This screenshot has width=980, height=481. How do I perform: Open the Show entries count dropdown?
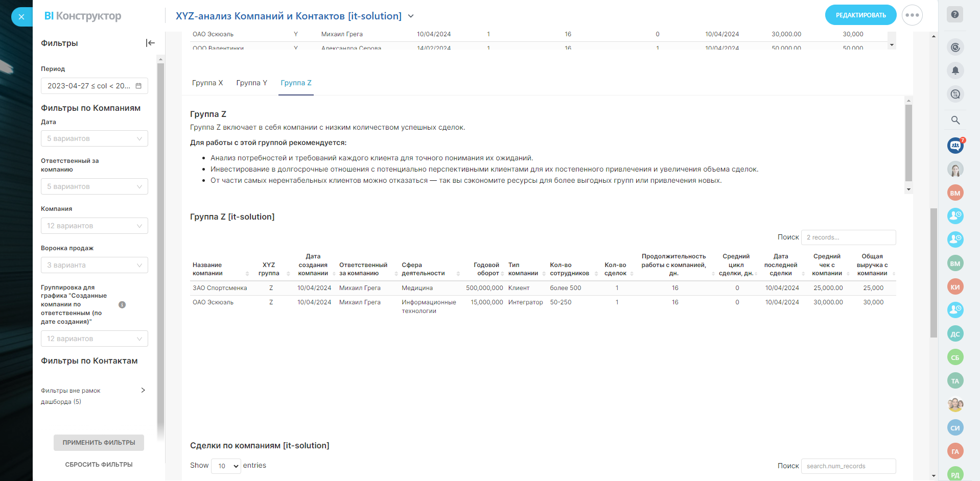point(226,466)
